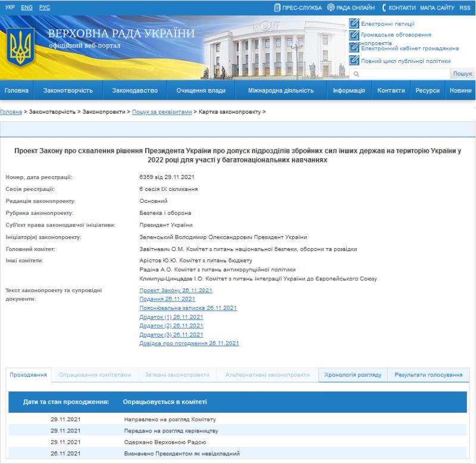Click row 'Передано на розгляд керівництву'
This screenshot has height=464, width=476.
pyautogui.click(x=237, y=431)
